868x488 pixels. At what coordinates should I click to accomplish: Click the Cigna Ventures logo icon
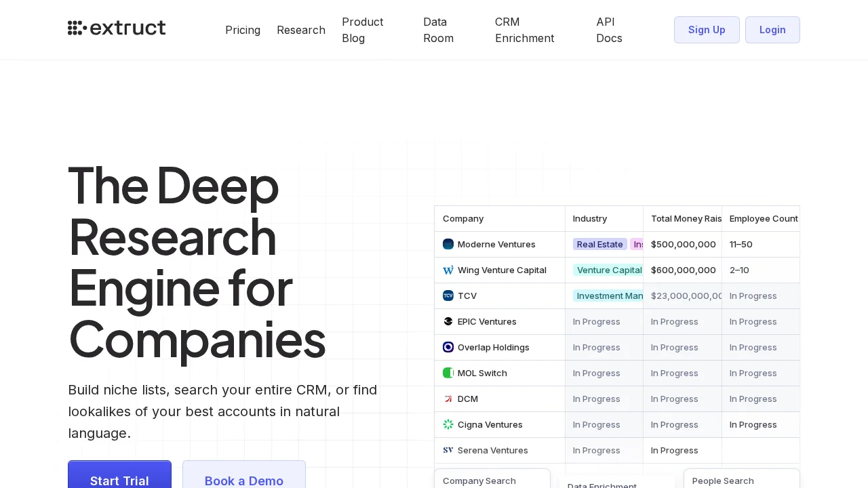pyautogui.click(x=448, y=424)
